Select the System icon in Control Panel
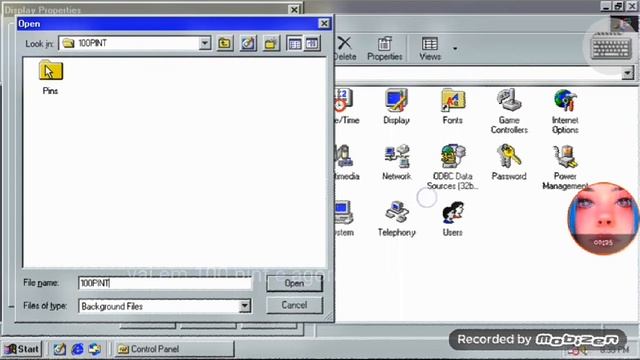640x360 pixels. (344, 219)
